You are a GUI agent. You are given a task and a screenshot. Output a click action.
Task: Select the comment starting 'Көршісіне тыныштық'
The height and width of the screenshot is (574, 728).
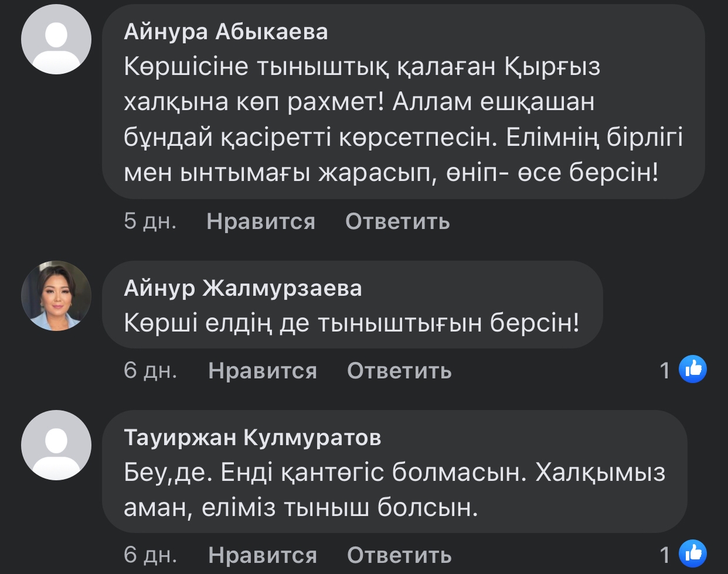pyautogui.click(x=403, y=120)
